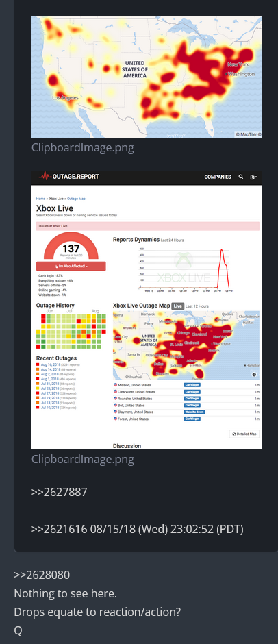The image size is (278, 644).
Task: Follow the >>2628080 post reference link
Action: [x=42, y=575]
